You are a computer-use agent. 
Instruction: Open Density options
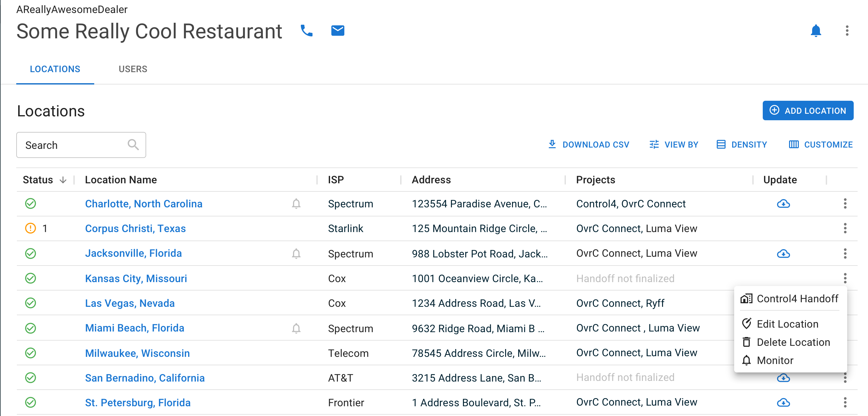tap(742, 145)
